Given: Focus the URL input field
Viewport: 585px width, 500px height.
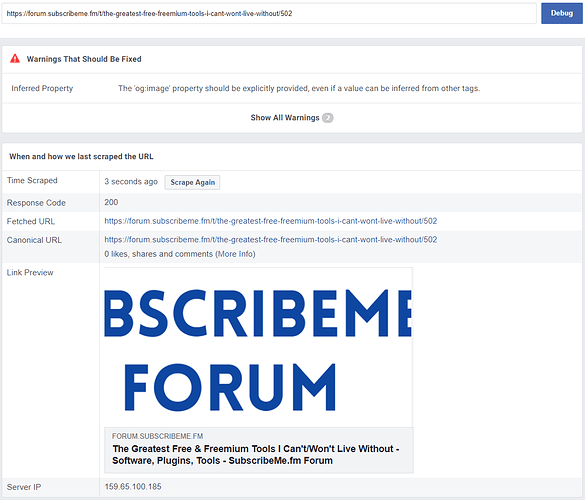Looking at the screenshot, I should coord(269,13).
